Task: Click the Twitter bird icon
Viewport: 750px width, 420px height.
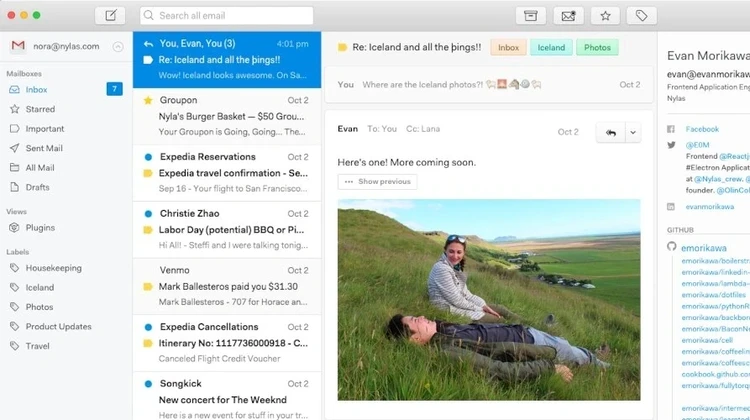Action: pyautogui.click(x=672, y=145)
